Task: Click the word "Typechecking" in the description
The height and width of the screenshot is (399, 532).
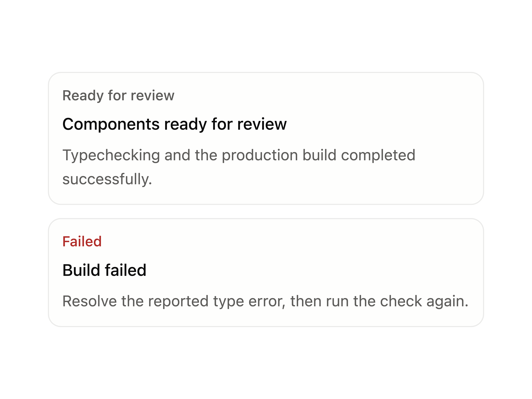Action: coord(111,155)
